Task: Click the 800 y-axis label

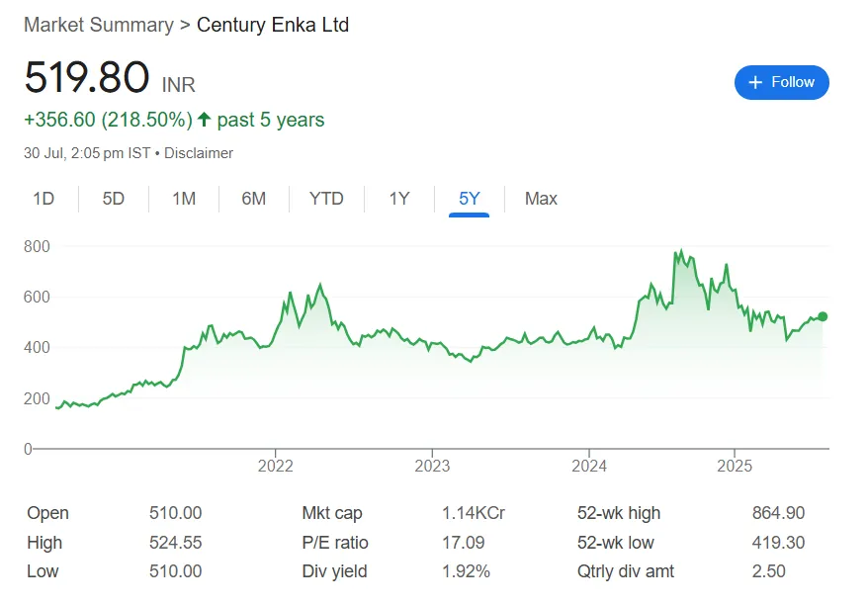Action: click(x=37, y=246)
